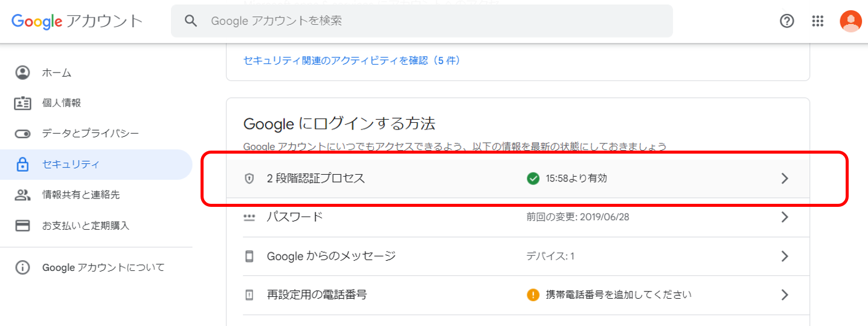The height and width of the screenshot is (326, 868).
Task: Expand Google からのメッセージ chevron
Action: tap(785, 256)
